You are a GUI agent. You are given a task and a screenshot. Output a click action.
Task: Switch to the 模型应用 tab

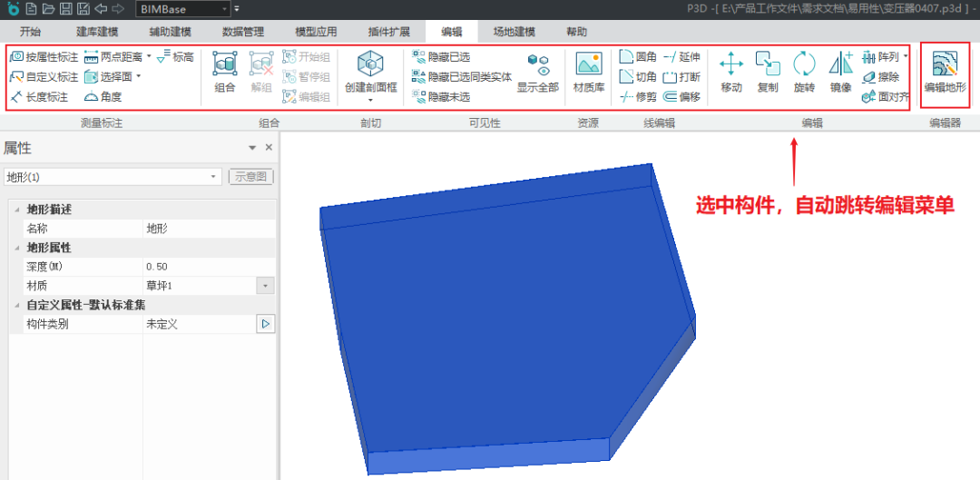[317, 32]
